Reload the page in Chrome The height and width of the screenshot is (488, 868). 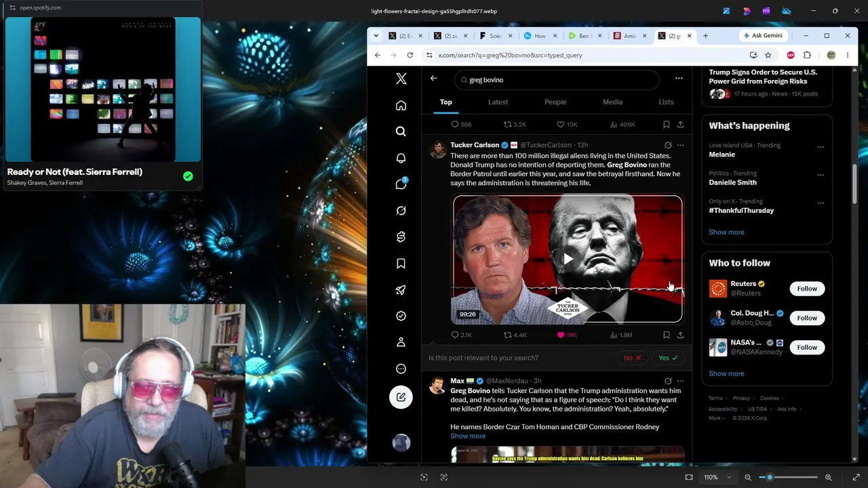pyautogui.click(x=410, y=55)
